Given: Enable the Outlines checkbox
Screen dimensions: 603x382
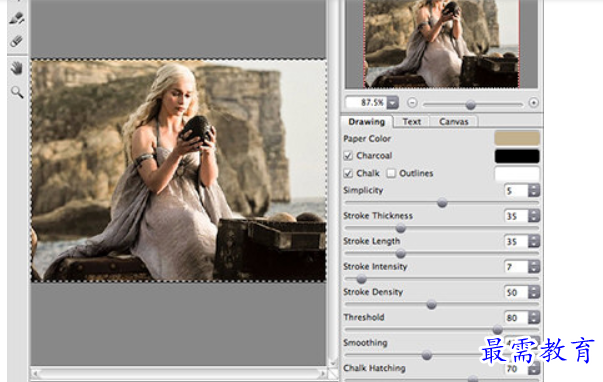Looking at the screenshot, I should tap(391, 173).
